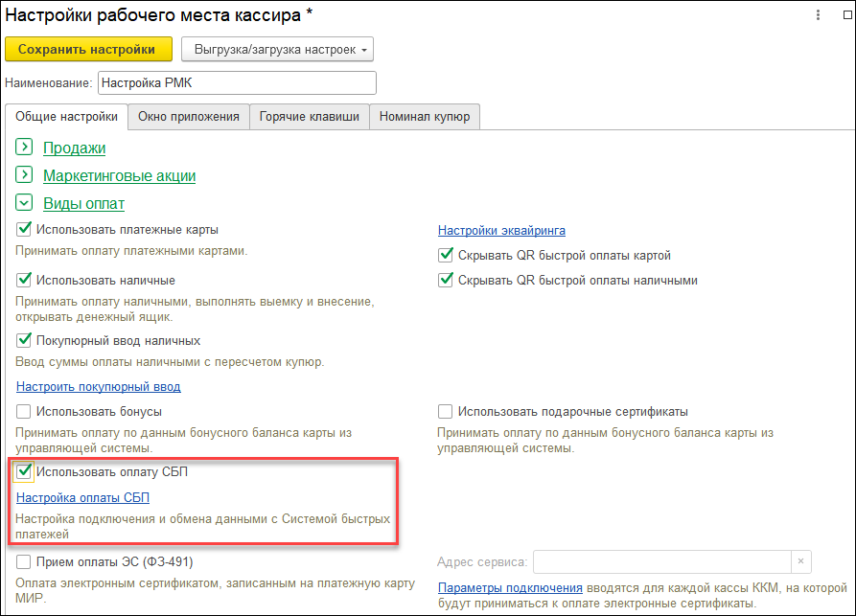
Task: Open the Настройка оплаты СБП link
Action: pos(82,497)
